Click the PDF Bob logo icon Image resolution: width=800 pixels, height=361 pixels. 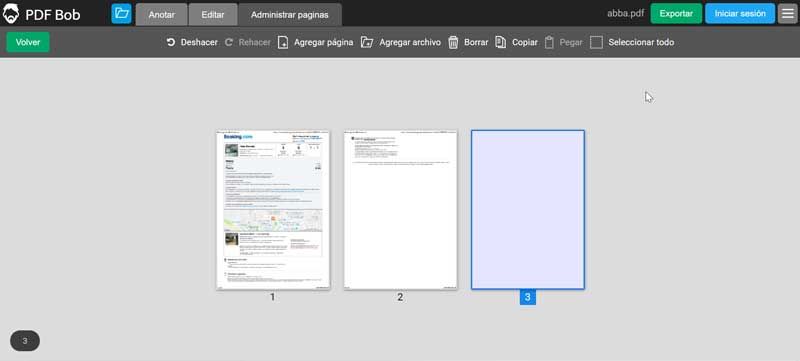click(x=11, y=14)
